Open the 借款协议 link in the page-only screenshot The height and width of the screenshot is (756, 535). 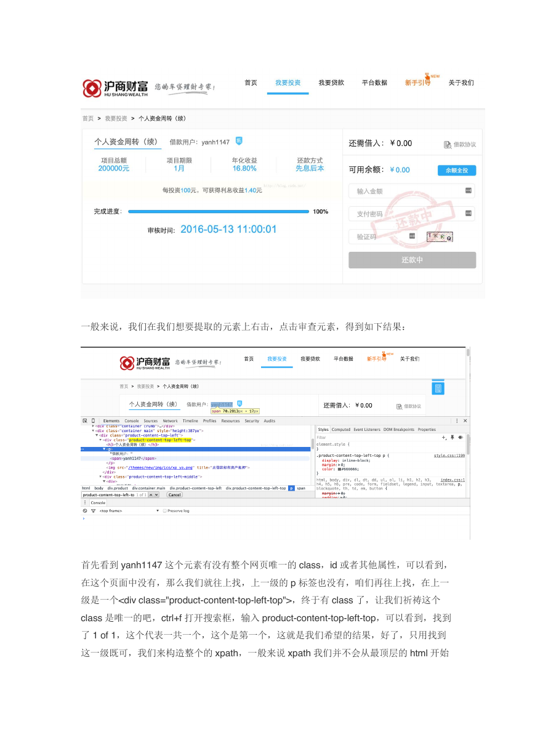click(x=460, y=145)
